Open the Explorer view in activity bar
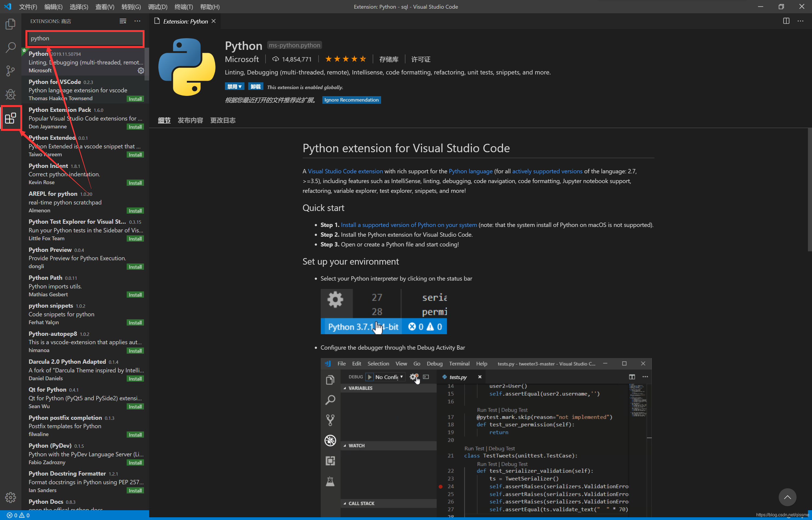Viewport: 812px width, 520px height. [11, 24]
